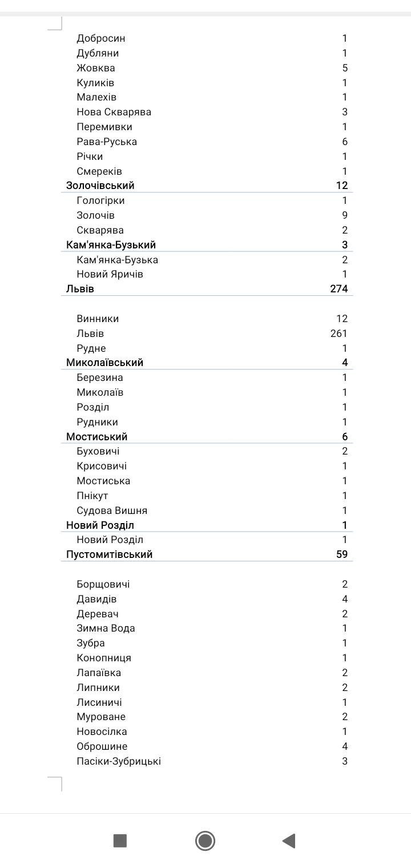The height and width of the screenshot is (868, 411).
Task: Click the Рава-Руська row label
Action: [107, 142]
